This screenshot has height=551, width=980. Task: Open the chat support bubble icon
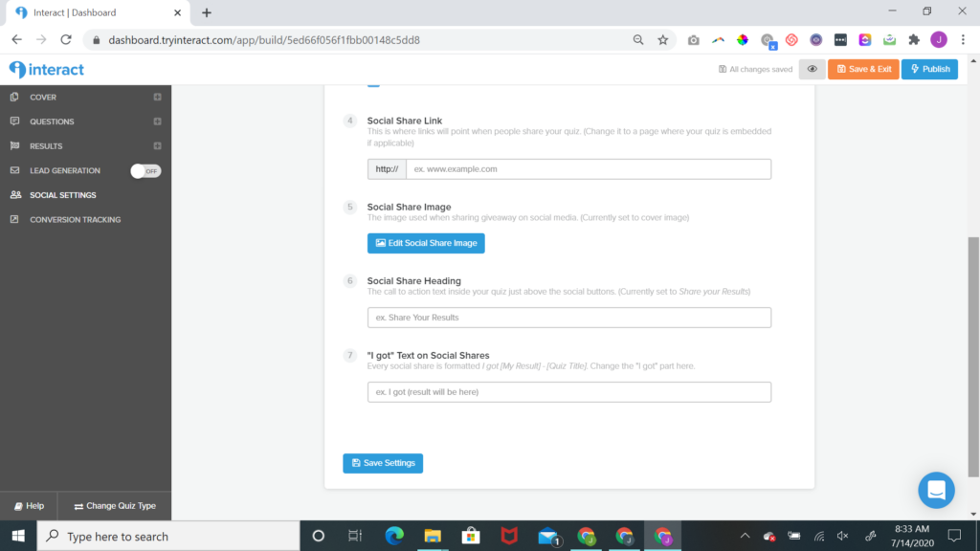pos(936,490)
